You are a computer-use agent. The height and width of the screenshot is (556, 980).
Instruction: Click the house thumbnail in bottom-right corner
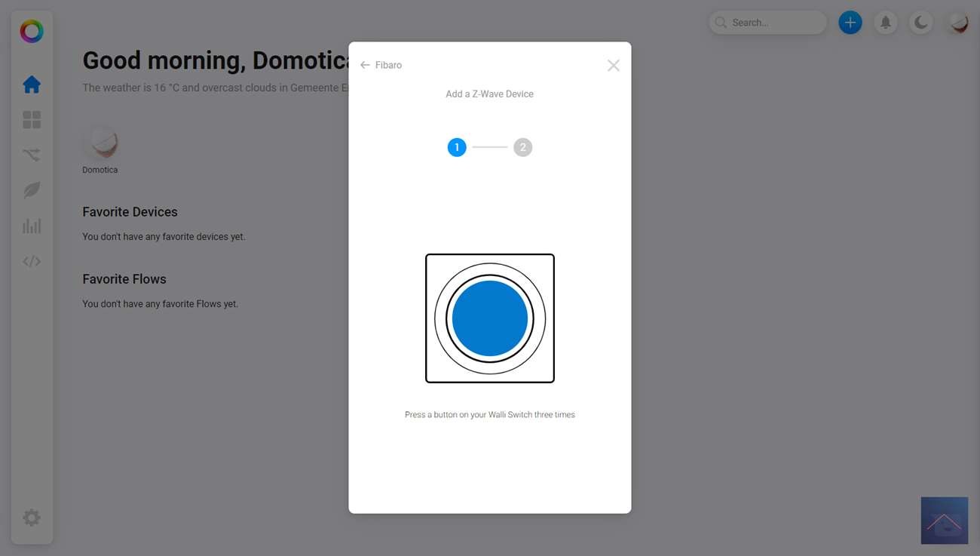click(944, 521)
